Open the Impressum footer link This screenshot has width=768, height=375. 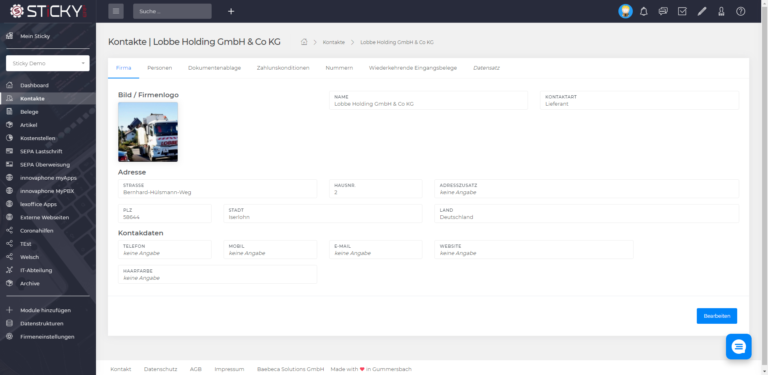(x=229, y=369)
